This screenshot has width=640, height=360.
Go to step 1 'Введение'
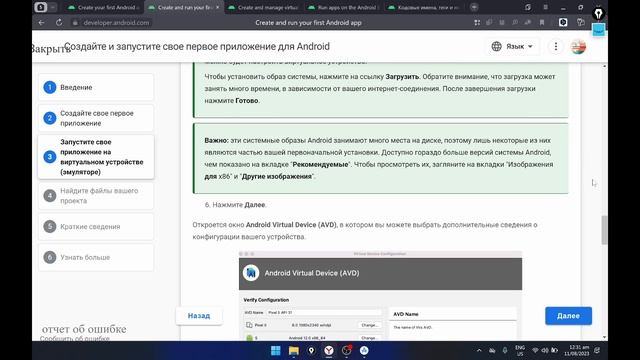96,87
